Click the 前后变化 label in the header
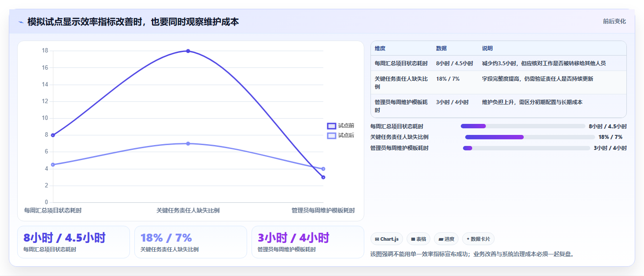The image size is (644, 276). coord(614,21)
